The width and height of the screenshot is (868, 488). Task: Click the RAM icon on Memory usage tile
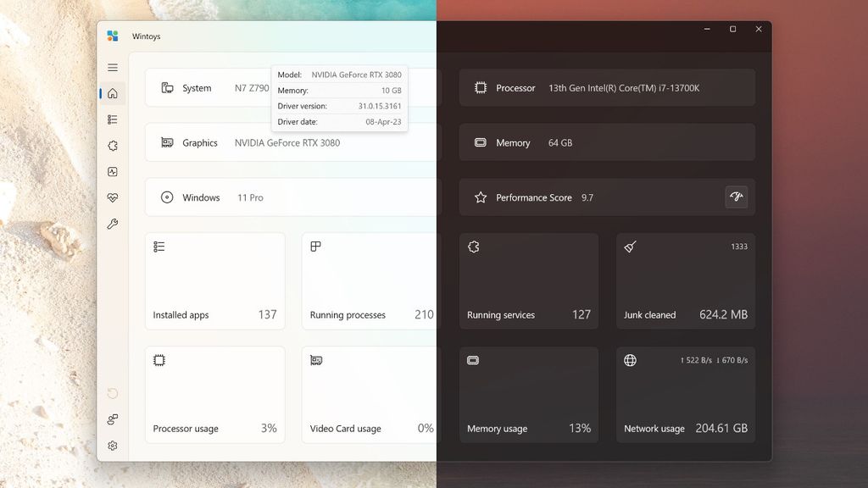pyautogui.click(x=473, y=360)
